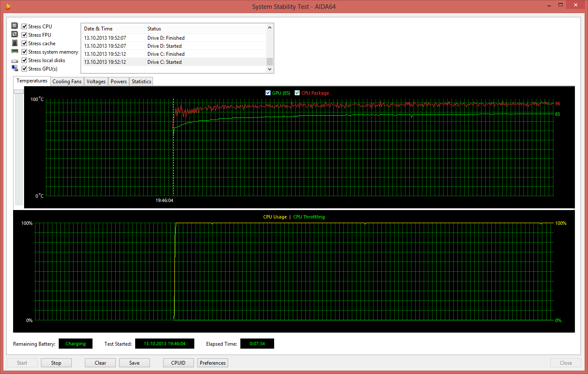Click the Elapsed Time 0:07:34 field
The width and height of the screenshot is (588, 374).
click(x=257, y=344)
